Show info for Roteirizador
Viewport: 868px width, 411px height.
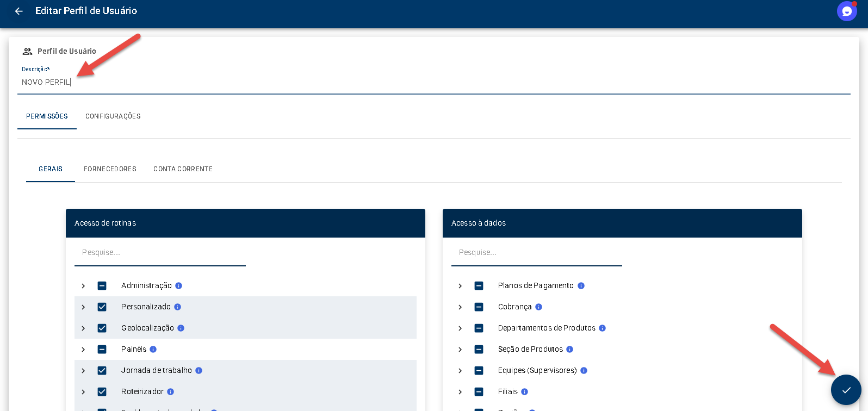coord(170,391)
